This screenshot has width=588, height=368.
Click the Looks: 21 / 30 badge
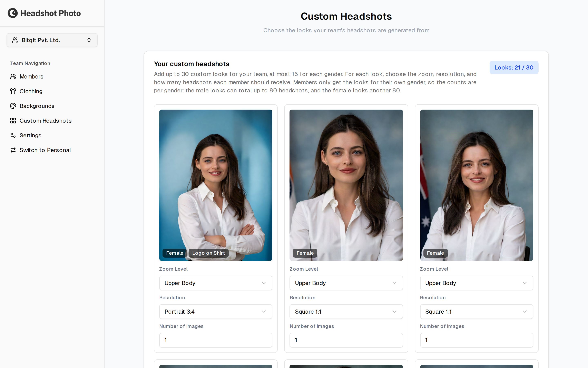514,67
